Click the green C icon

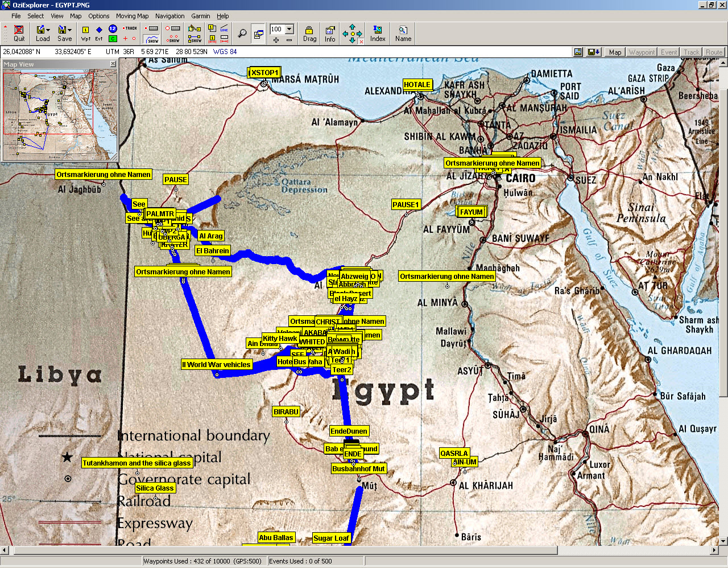coord(113,39)
